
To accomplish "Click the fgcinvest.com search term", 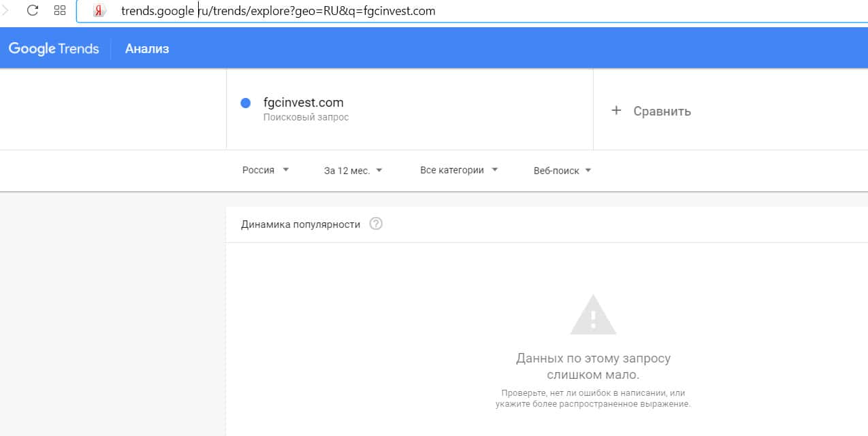I will coord(304,103).
